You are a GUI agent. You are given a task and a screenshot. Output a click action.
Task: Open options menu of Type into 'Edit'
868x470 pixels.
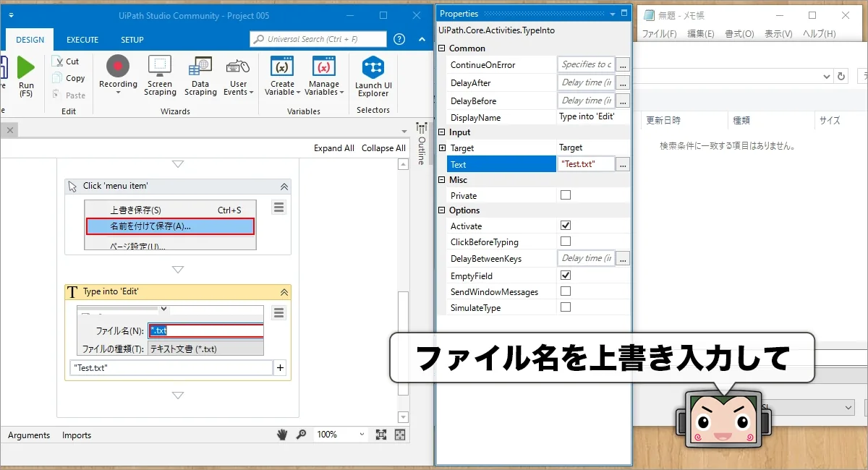click(279, 312)
